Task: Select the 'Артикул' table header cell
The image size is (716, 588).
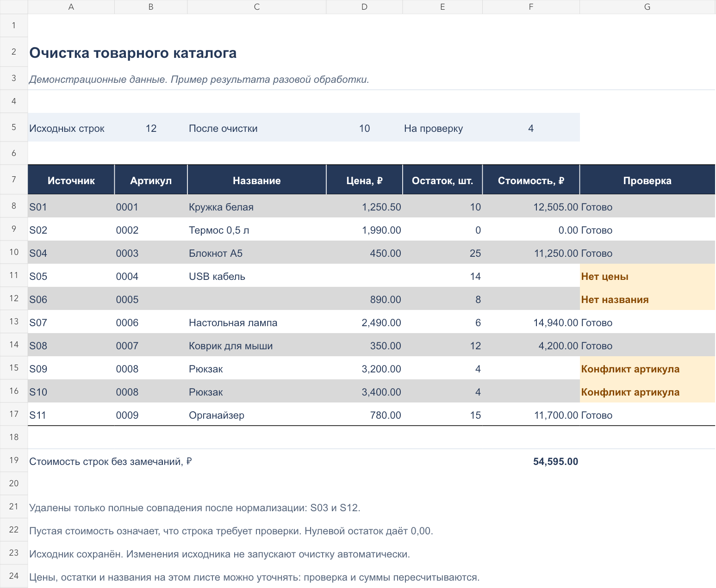Action: (x=151, y=180)
